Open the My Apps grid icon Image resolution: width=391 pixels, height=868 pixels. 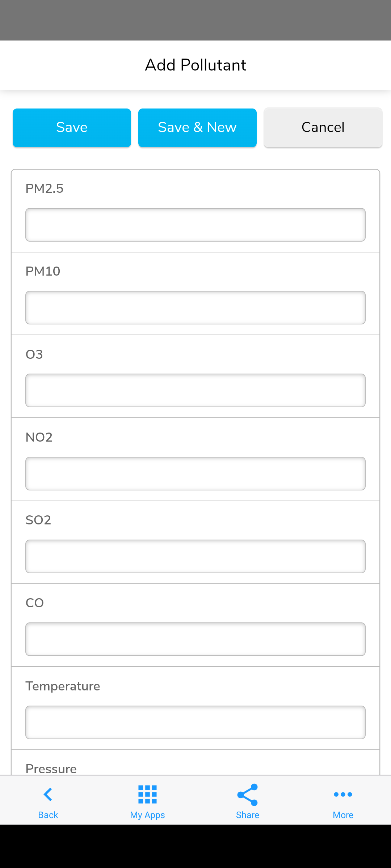click(x=147, y=795)
